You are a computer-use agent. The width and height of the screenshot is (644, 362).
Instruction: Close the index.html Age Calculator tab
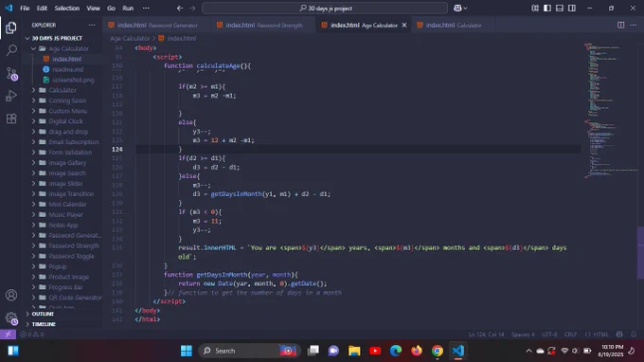point(404,25)
